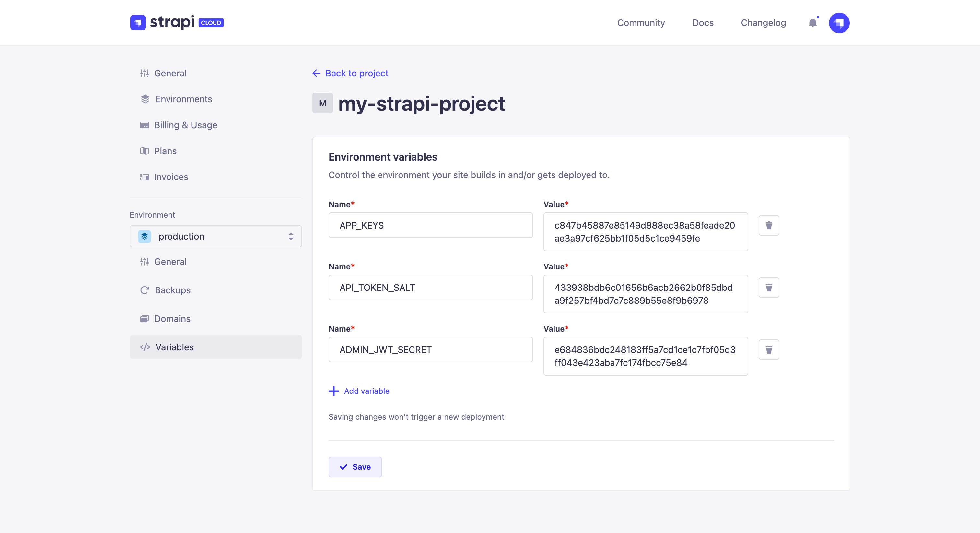Click the my-strapi-project title

(x=422, y=103)
